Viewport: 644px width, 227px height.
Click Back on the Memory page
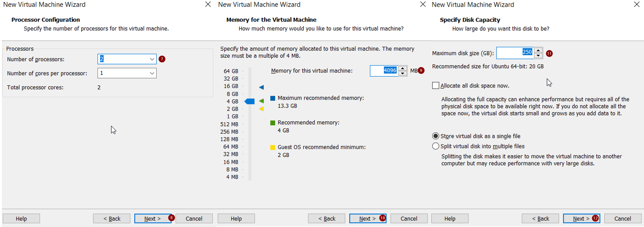click(326, 218)
